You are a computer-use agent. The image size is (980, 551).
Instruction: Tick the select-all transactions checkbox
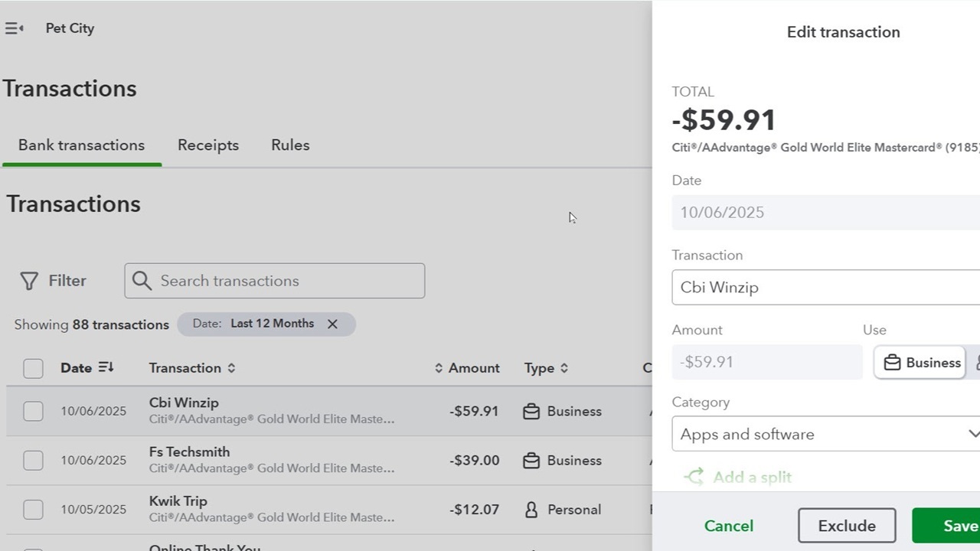(x=33, y=368)
